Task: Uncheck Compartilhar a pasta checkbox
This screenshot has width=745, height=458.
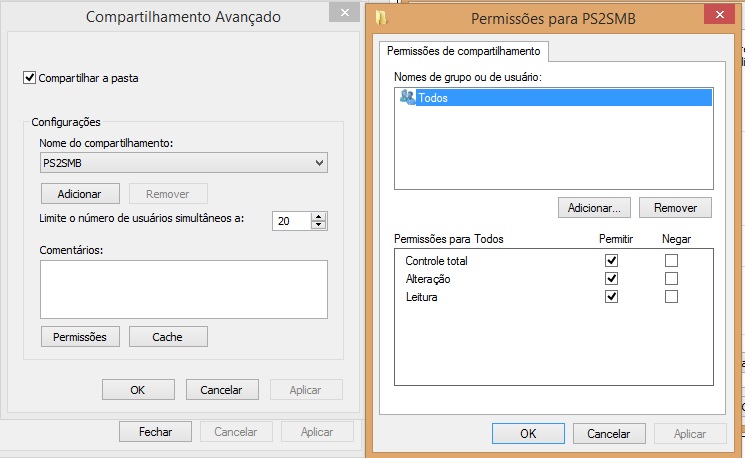Action: tap(29, 77)
